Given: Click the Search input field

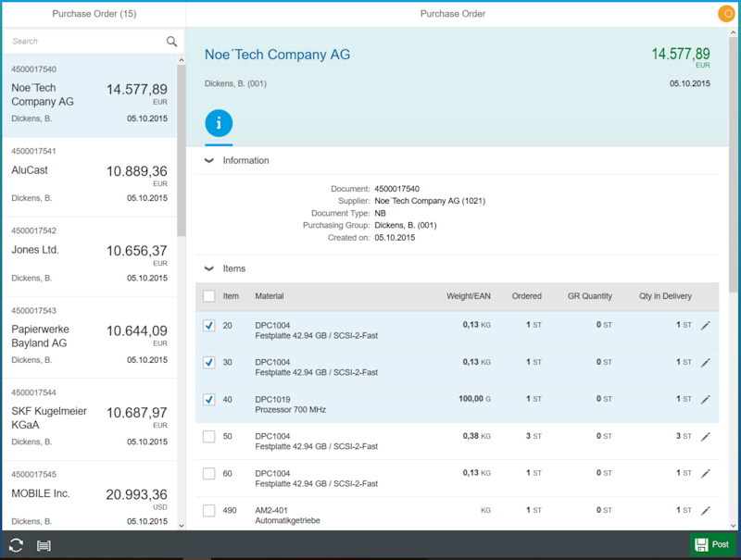Looking at the screenshot, I should point(83,42).
